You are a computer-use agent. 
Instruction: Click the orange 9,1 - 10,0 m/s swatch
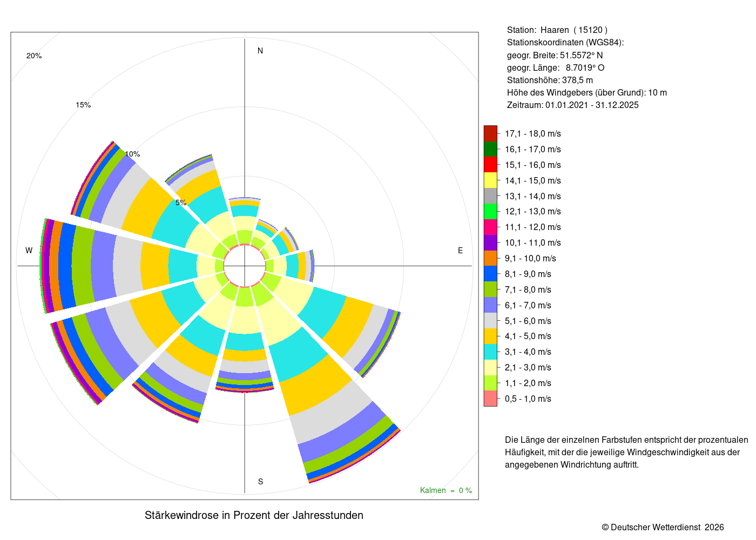coord(490,258)
